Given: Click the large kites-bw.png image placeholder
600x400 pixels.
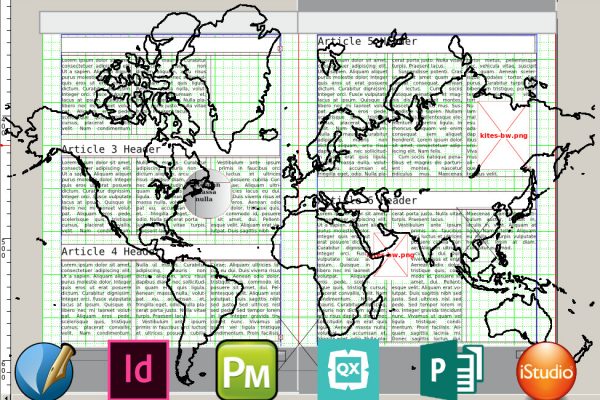Looking at the screenshot, I should tap(503, 136).
